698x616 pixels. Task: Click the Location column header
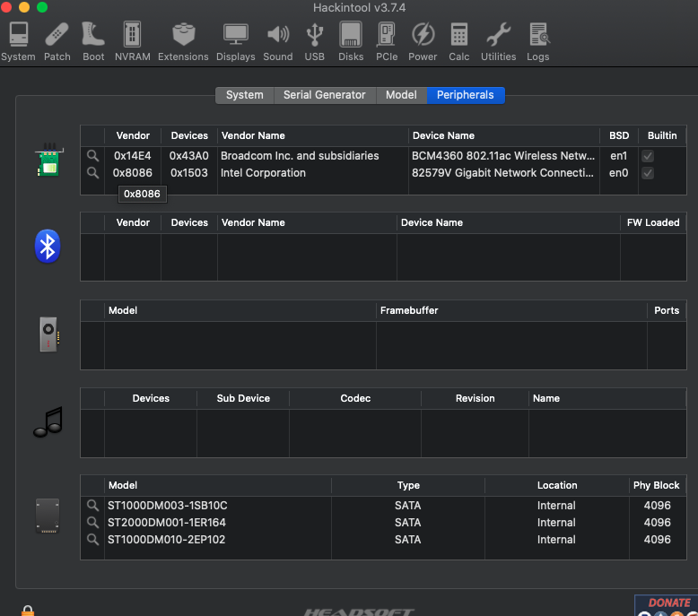coord(557,485)
